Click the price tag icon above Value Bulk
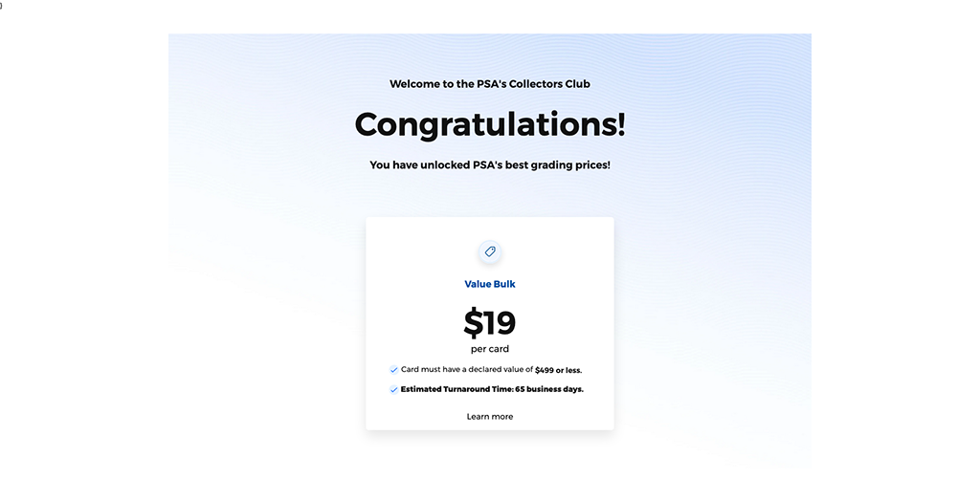This screenshot has width=980, height=480. pyautogui.click(x=490, y=251)
